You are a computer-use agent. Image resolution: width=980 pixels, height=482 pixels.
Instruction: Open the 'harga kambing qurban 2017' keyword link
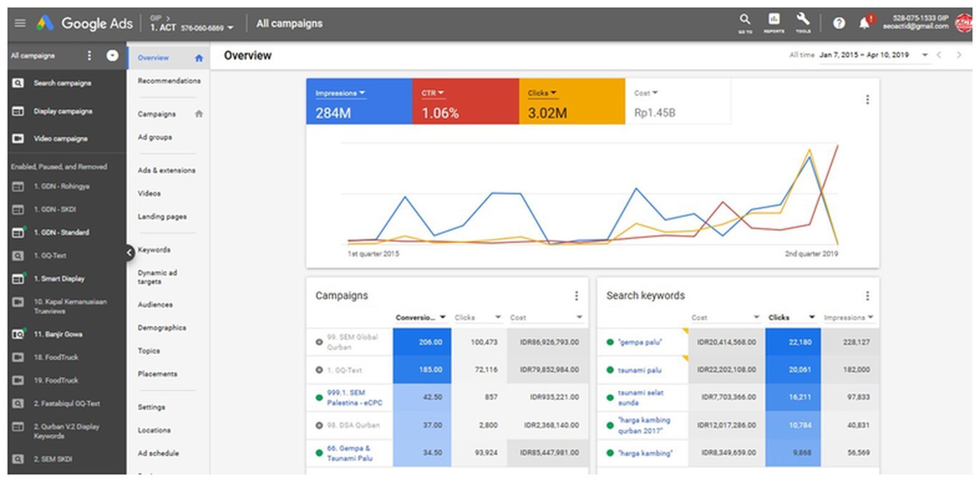(x=644, y=425)
